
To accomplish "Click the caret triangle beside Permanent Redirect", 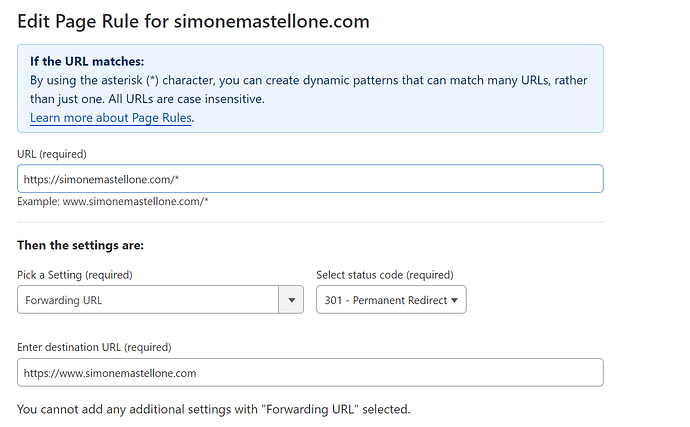I will pyautogui.click(x=455, y=300).
